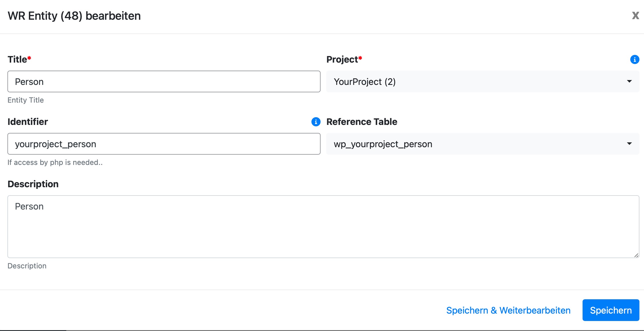644x331 pixels.
Task: Click the 'Reference Table' label
Action: point(362,122)
